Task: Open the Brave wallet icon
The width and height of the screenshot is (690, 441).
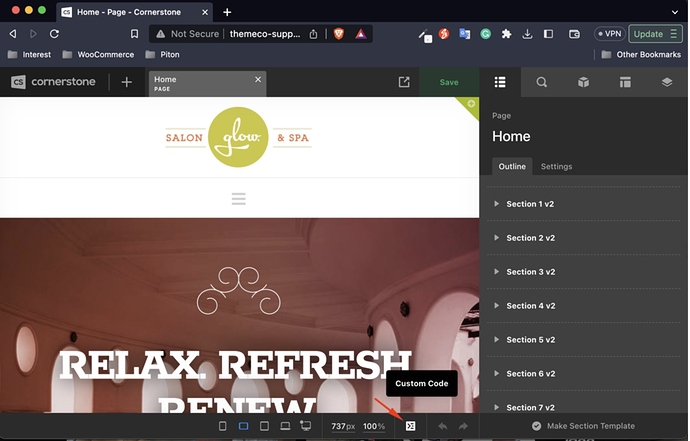Action: (574, 34)
